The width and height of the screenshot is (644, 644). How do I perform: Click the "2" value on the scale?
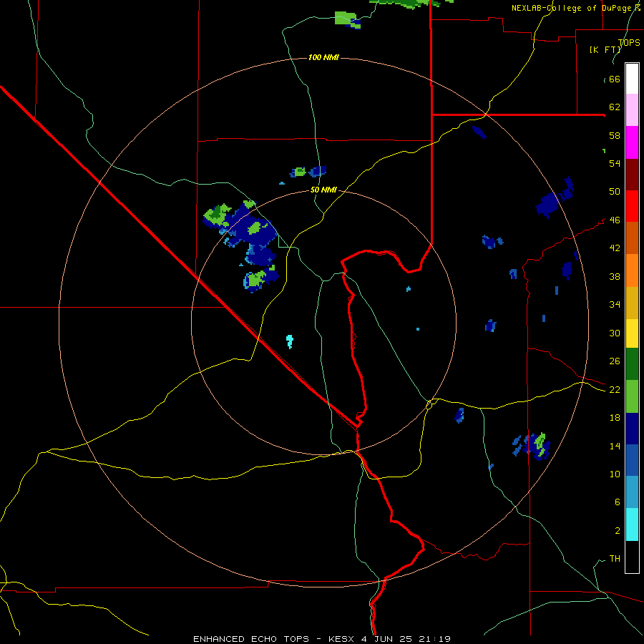617,531
